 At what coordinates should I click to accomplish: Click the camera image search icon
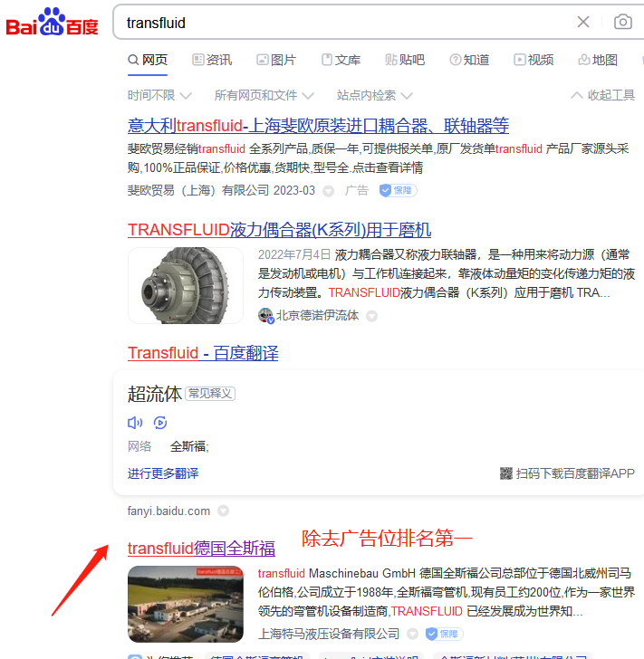622,22
